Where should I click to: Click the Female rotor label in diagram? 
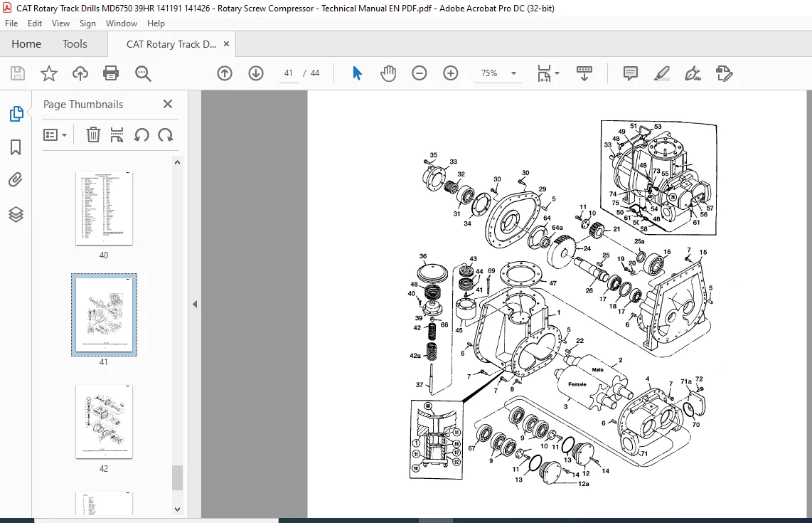(577, 384)
